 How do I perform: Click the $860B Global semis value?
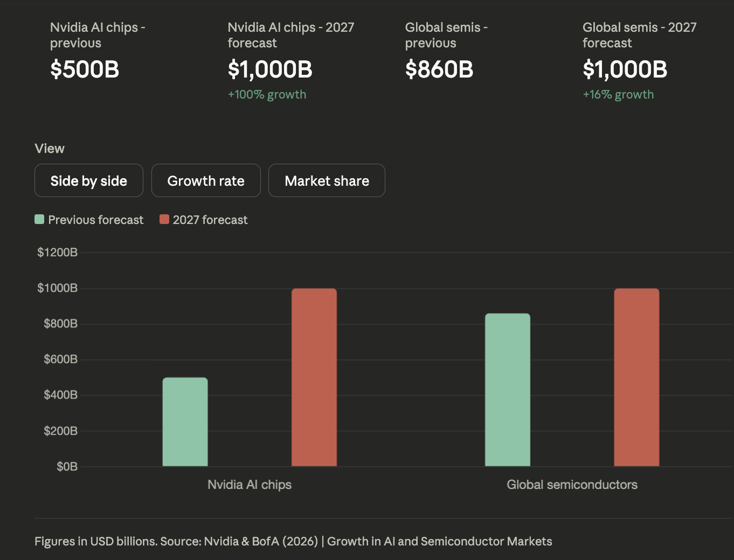point(439,69)
